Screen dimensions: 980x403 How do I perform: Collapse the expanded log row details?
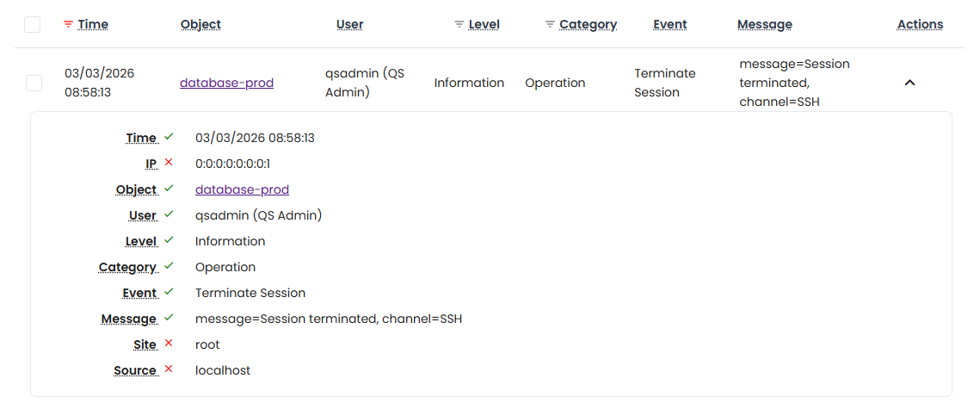coord(909,84)
